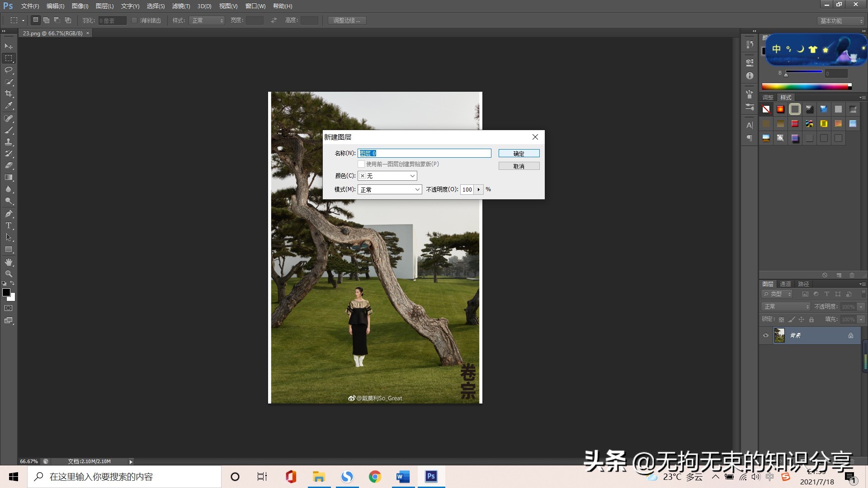
Task: Click the Zoom tool
Action: [8, 273]
